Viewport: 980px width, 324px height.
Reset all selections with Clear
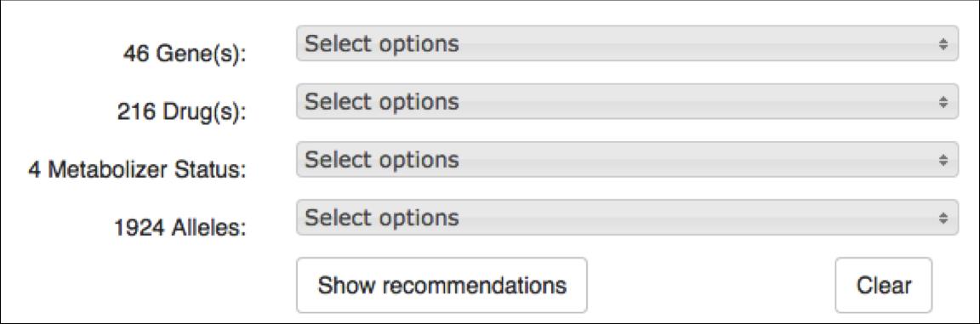click(883, 285)
